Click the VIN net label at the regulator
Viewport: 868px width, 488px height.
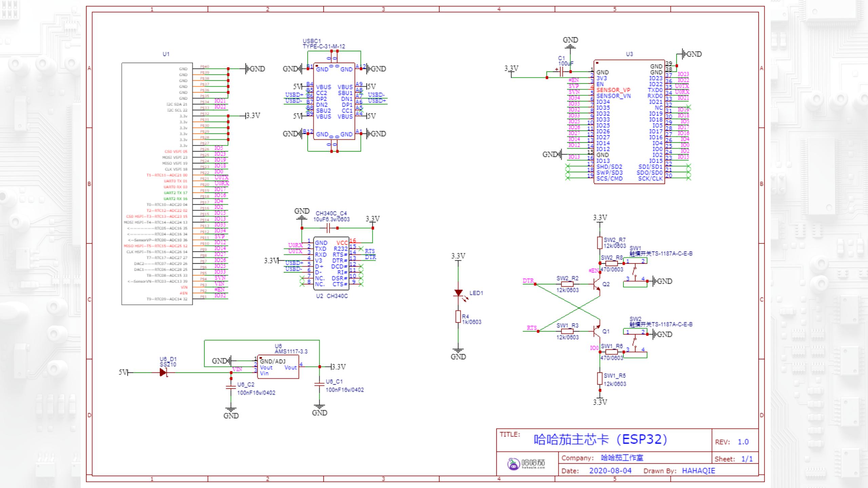click(x=237, y=369)
